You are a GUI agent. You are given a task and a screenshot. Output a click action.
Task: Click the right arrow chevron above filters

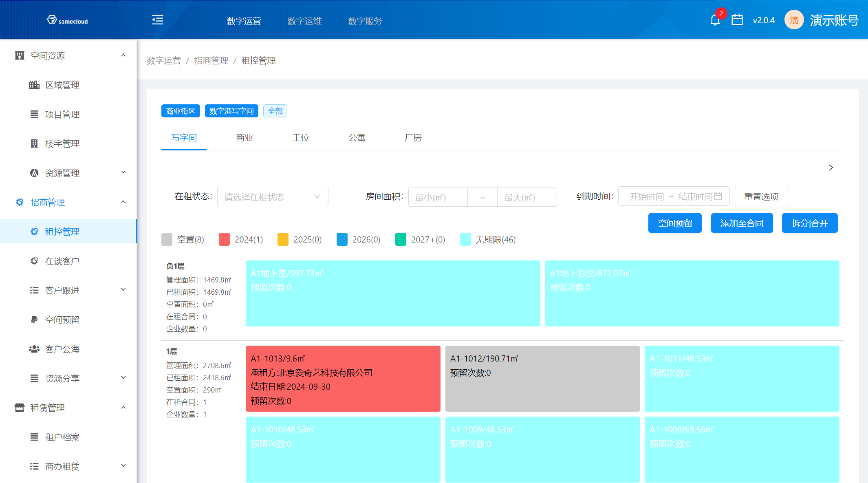[831, 168]
